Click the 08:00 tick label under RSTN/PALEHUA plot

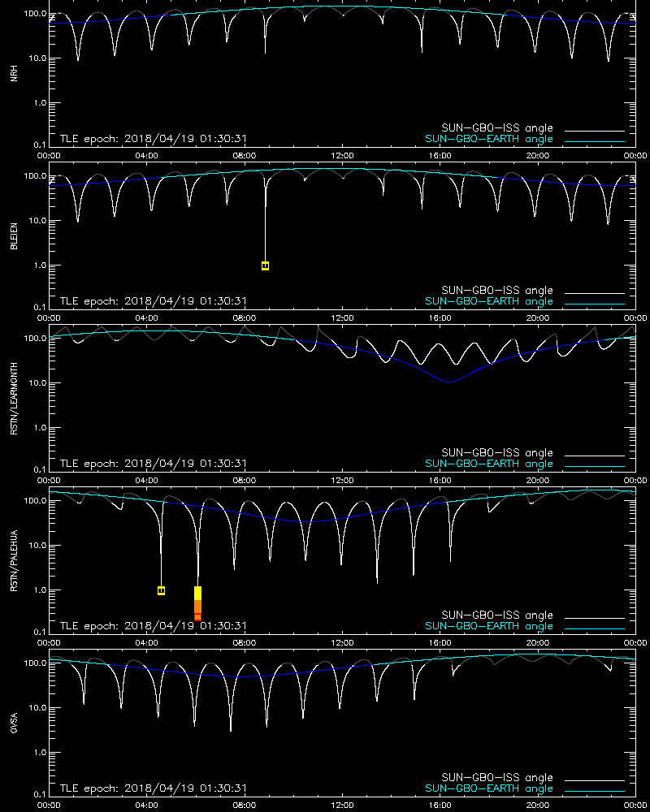click(244, 642)
